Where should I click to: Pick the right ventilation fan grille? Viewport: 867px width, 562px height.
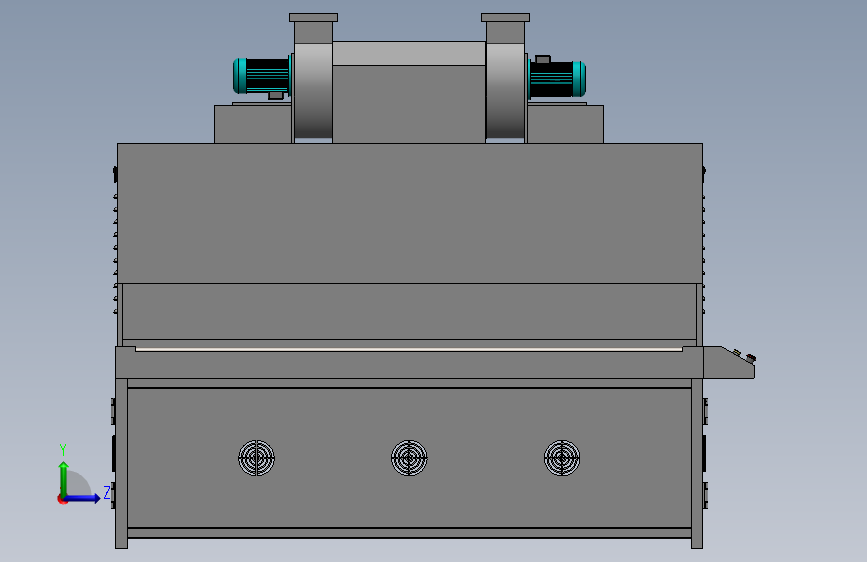562,458
